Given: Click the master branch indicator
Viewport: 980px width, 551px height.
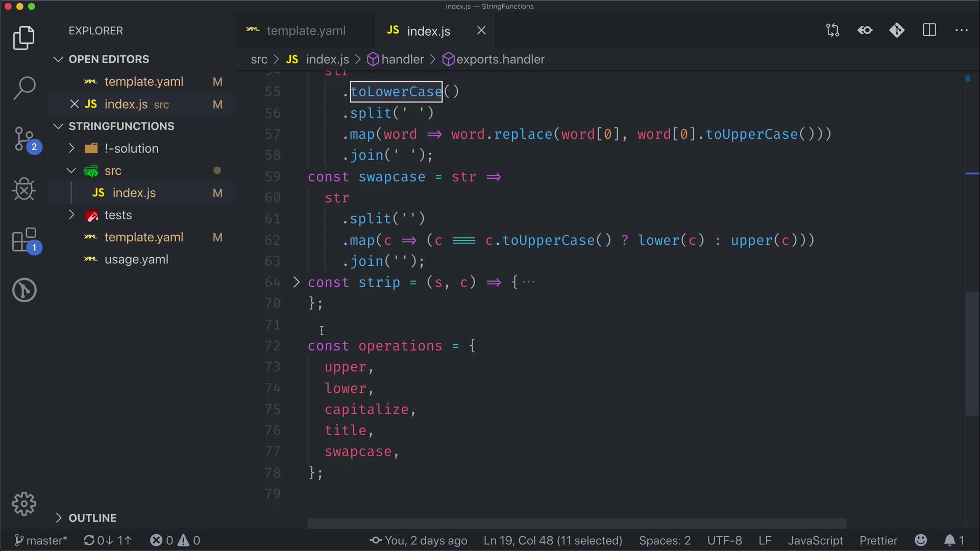Looking at the screenshot, I should click(x=41, y=540).
